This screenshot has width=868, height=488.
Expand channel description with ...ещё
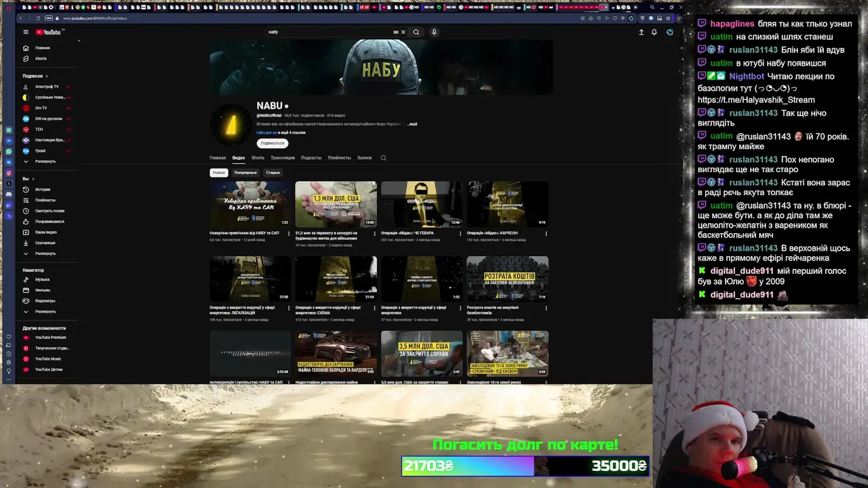411,124
